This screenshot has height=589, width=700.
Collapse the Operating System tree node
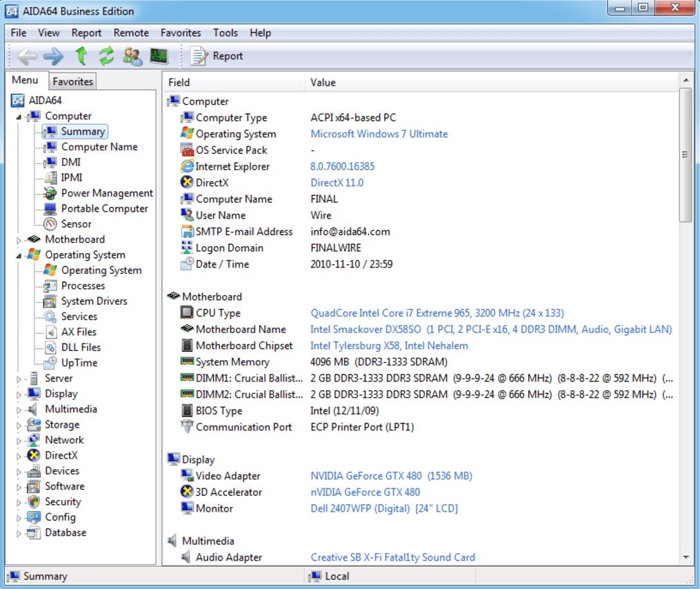point(19,255)
